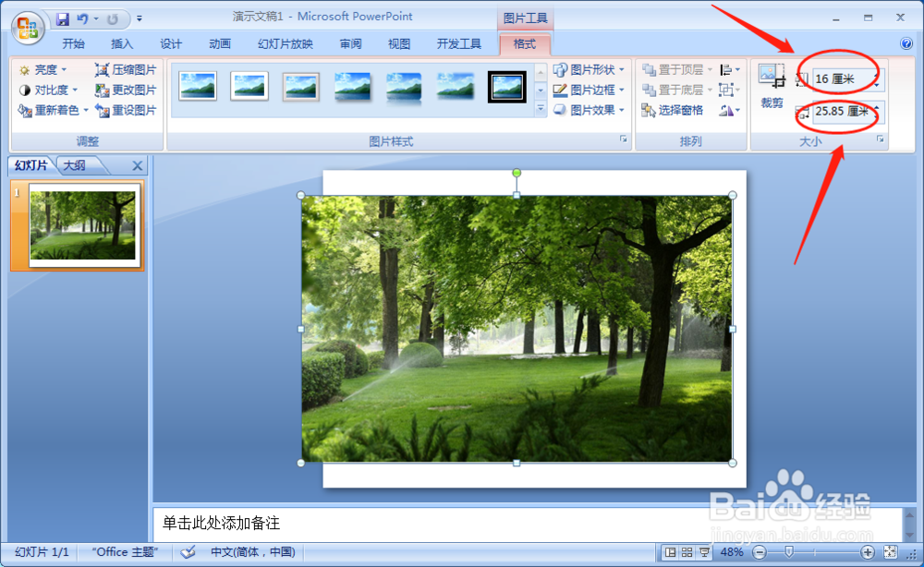Screen dimensions: 924x567
Task: Open 选择窗格 selection pane
Action: tap(673, 110)
